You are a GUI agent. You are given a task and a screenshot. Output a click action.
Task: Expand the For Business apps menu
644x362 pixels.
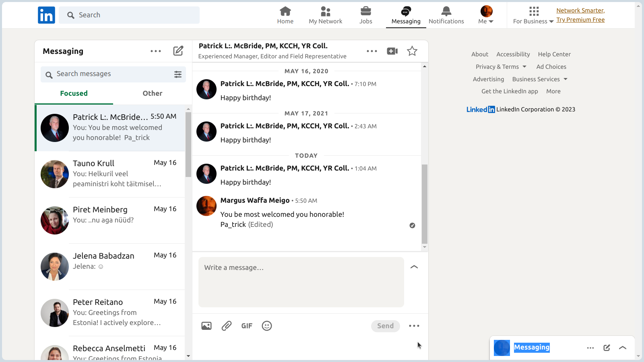(x=533, y=15)
